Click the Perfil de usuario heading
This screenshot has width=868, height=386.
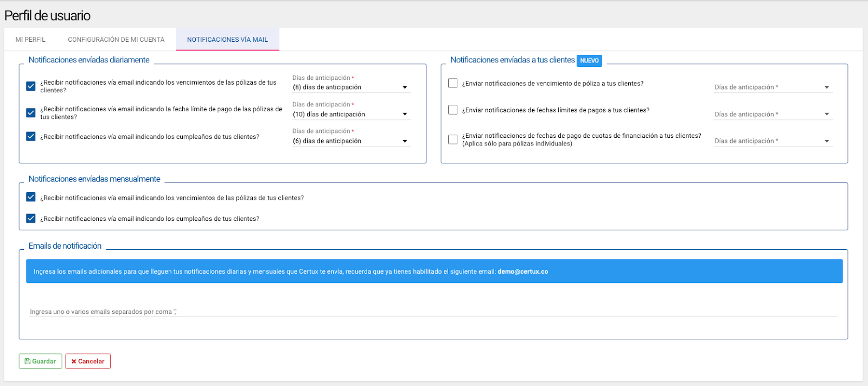coord(47,16)
